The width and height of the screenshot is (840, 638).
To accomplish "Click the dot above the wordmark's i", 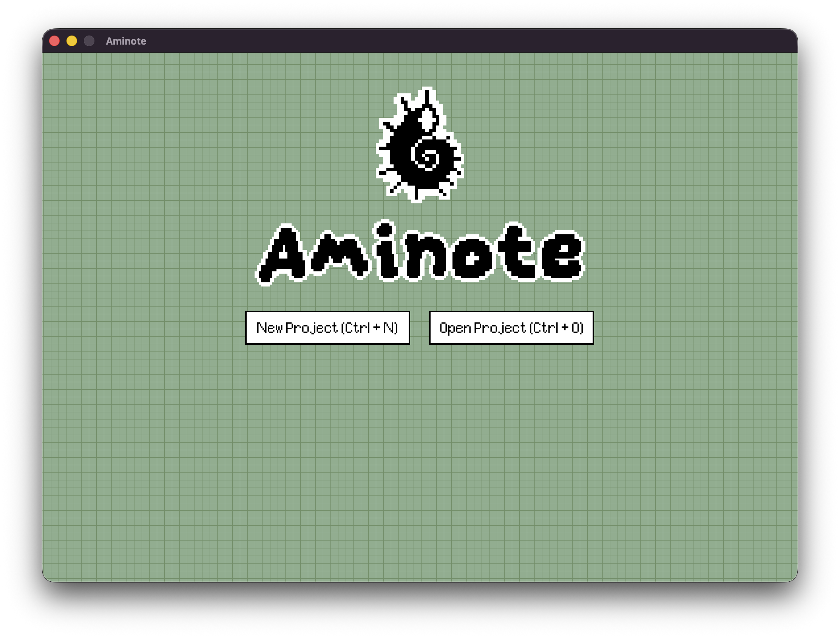I will (384, 229).
